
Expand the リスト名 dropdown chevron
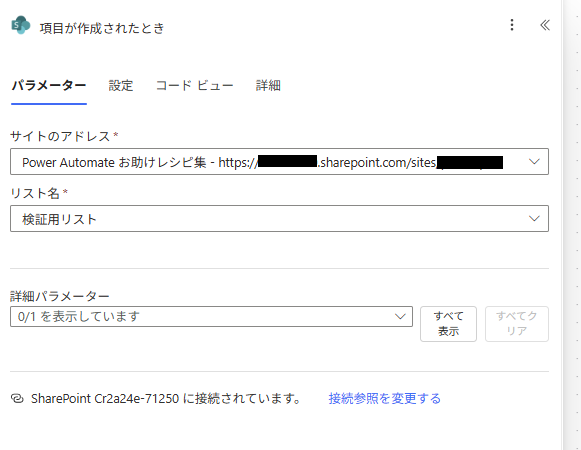point(534,219)
